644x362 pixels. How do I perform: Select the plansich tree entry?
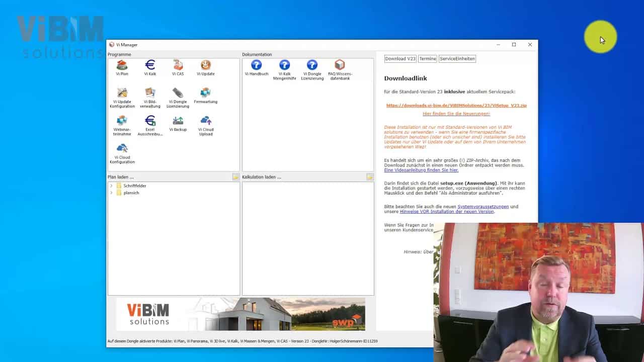click(131, 193)
